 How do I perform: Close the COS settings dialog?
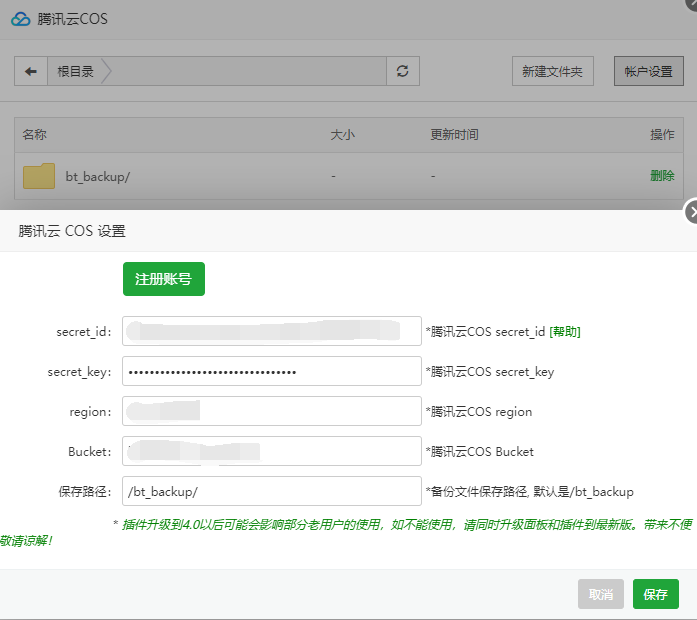point(692,212)
